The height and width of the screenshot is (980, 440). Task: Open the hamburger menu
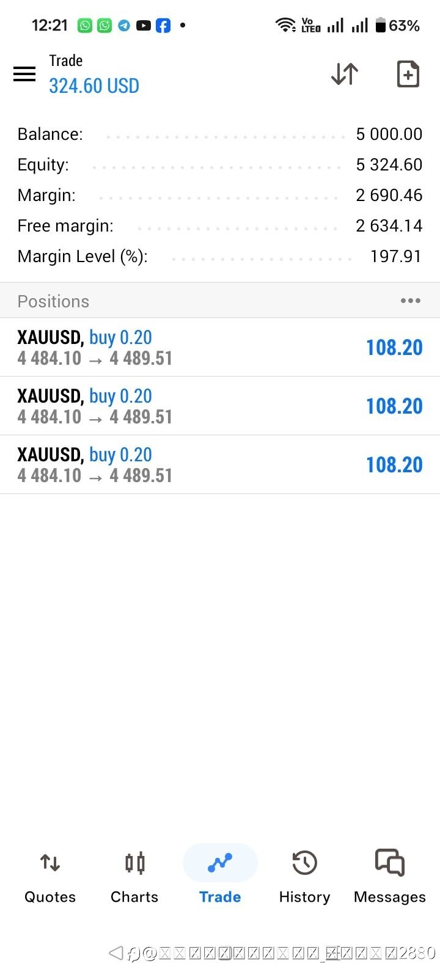pyautogui.click(x=24, y=74)
